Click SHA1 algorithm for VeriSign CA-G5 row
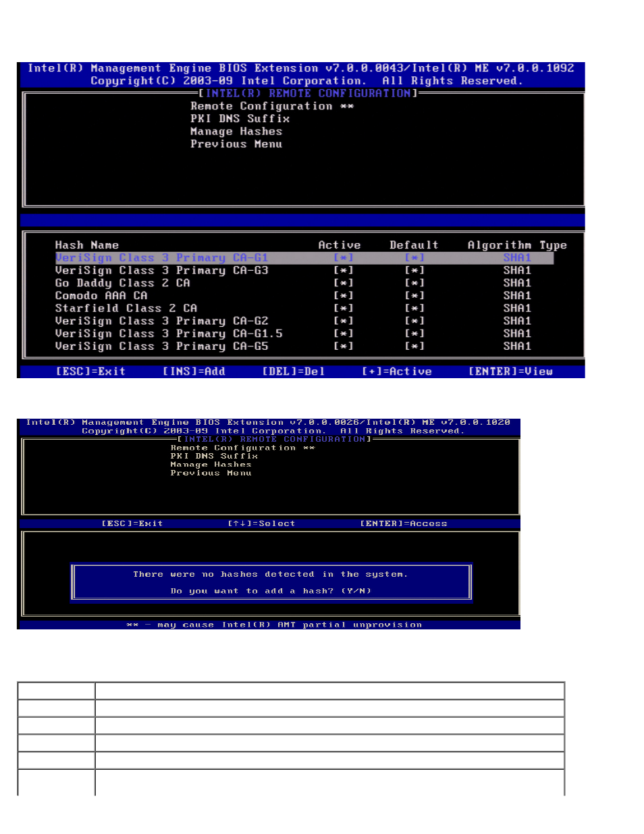 point(517,346)
